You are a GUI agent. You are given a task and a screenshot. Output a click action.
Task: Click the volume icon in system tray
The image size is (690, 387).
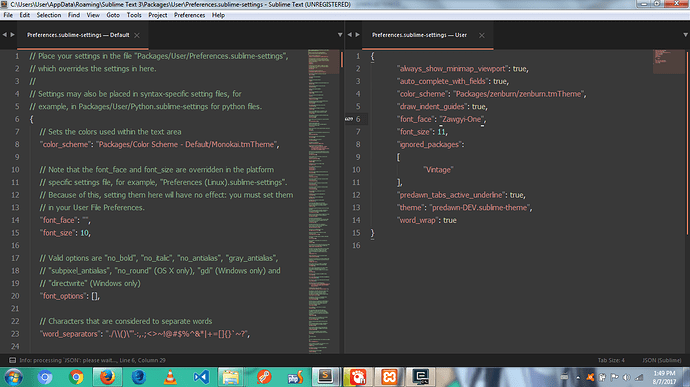pyautogui.click(x=626, y=378)
